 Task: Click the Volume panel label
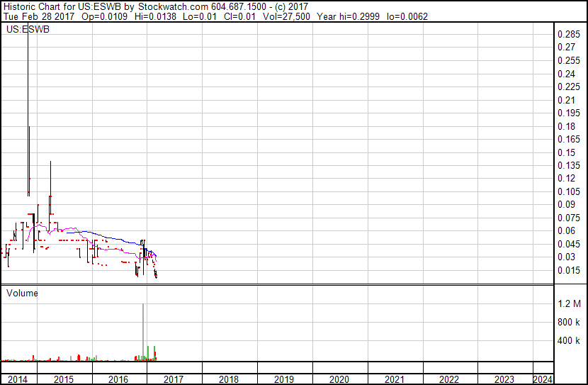[22, 293]
